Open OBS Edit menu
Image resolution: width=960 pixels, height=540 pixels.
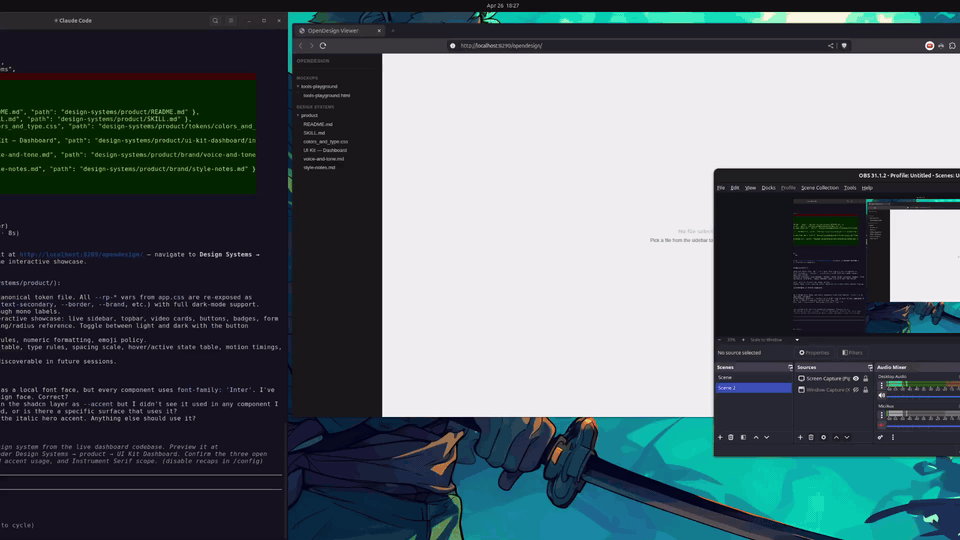click(735, 188)
